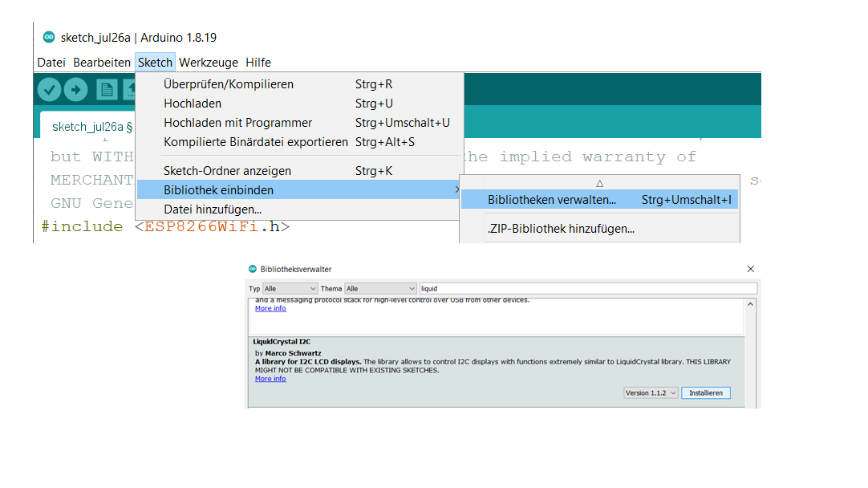The width and height of the screenshot is (868, 488).
Task: Choose .ZIP-Bibliothek hinzufügen... option
Action: pos(561,229)
